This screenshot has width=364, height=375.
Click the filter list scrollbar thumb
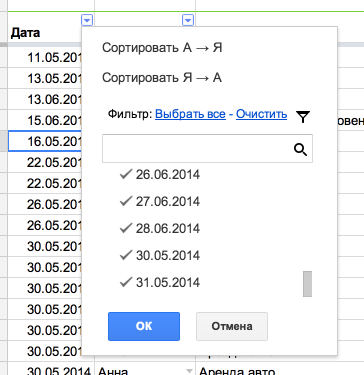[307, 284]
